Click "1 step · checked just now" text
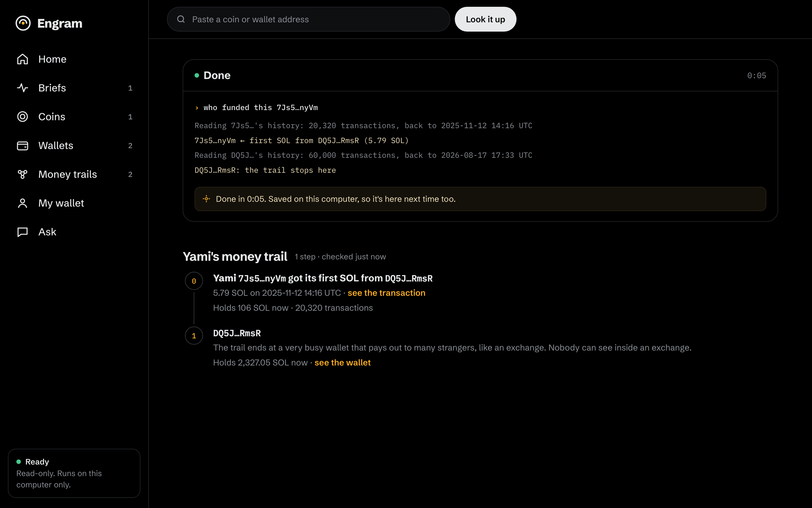Image resolution: width=812 pixels, height=508 pixels. click(340, 257)
